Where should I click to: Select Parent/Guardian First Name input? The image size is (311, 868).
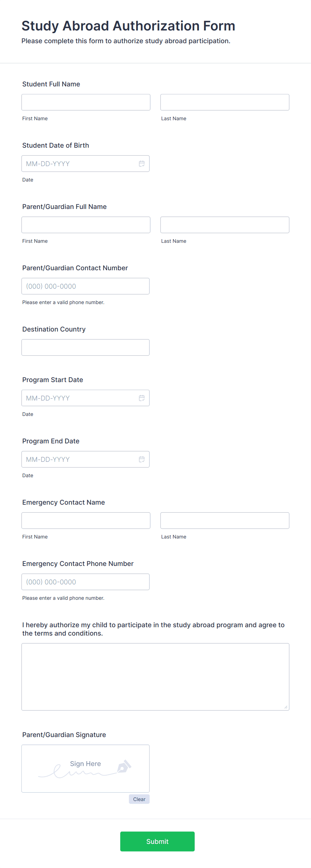coord(86,225)
